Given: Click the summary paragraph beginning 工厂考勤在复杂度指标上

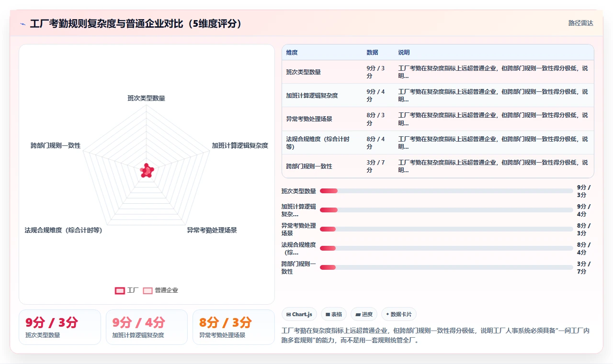Looking at the screenshot, I should tap(435, 335).
